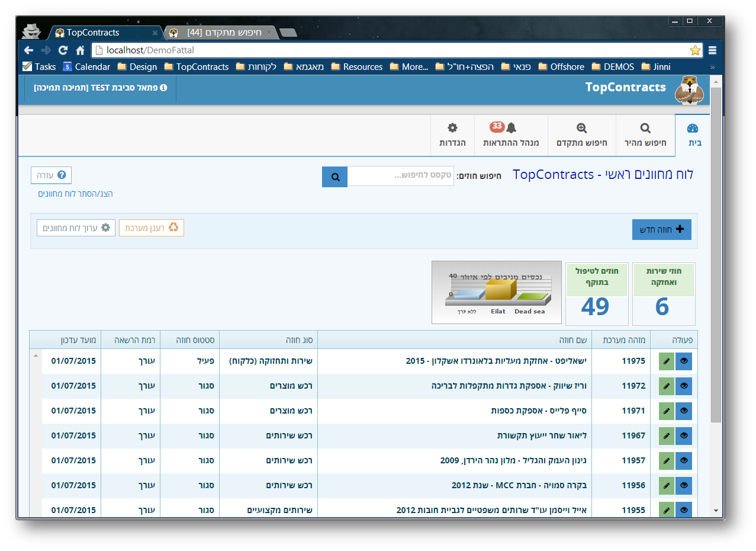Edit contract 11972 with pencil icon
The image size is (756, 551).
point(667,386)
